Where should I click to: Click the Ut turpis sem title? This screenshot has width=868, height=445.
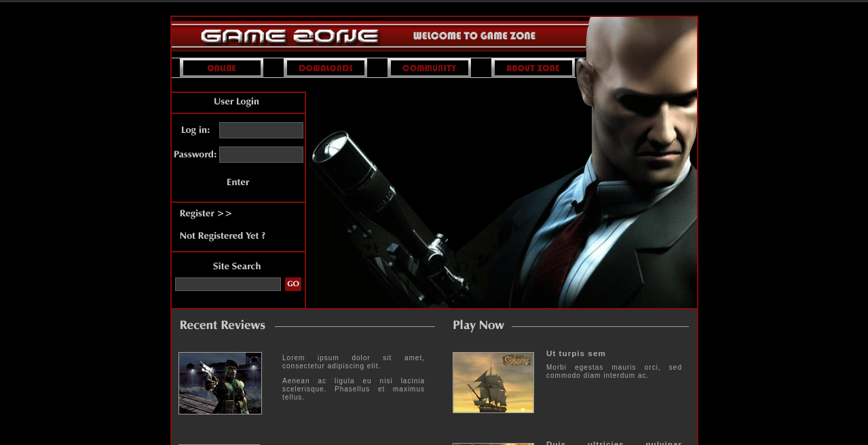click(576, 353)
